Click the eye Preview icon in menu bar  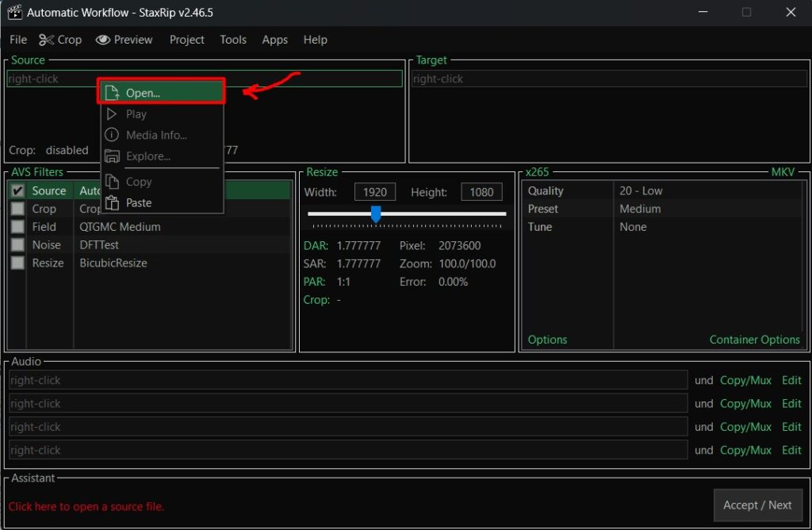(x=102, y=40)
